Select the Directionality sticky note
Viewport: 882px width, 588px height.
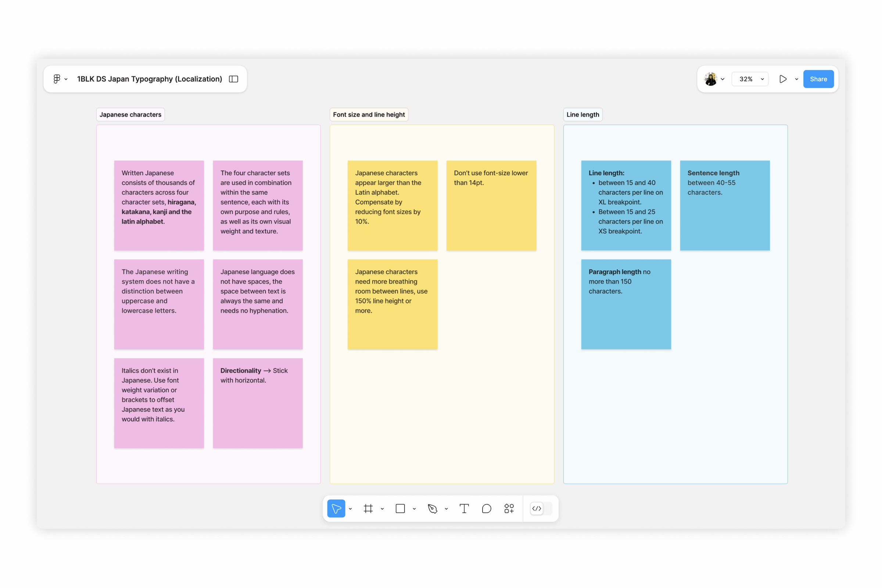click(x=258, y=403)
